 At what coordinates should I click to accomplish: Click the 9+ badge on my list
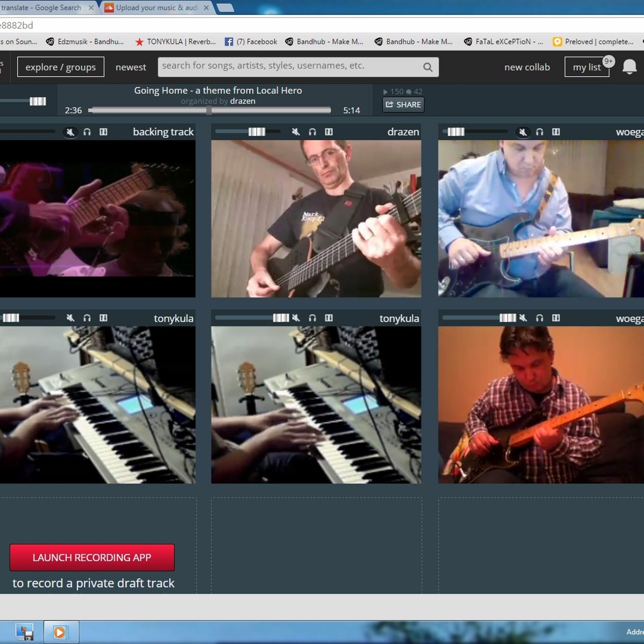click(x=609, y=61)
